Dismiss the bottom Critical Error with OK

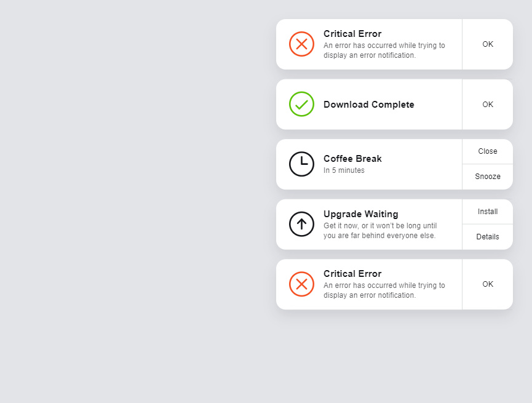pos(488,284)
